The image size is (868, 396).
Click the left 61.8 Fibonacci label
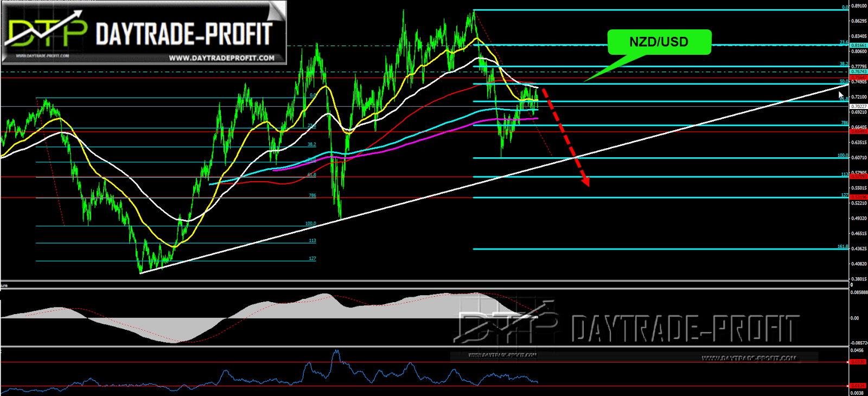(x=311, y=175)
